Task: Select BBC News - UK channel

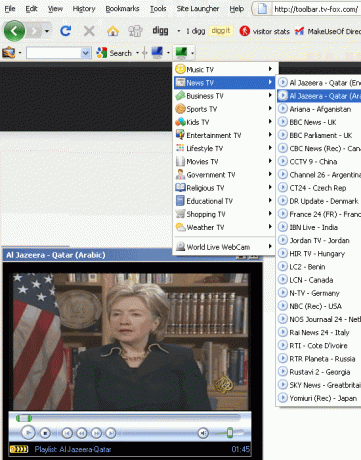Action: [x=319, y=122]
